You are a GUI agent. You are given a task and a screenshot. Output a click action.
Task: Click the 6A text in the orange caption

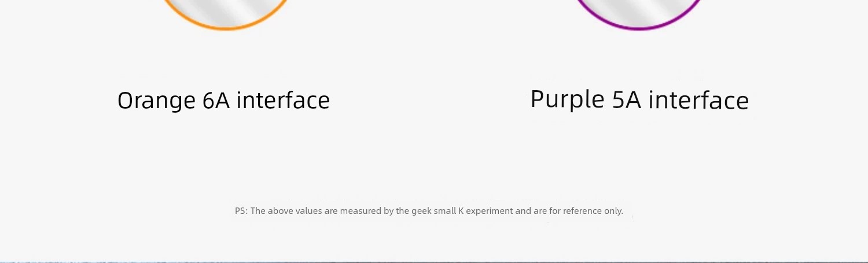click(x=216, y=100)
